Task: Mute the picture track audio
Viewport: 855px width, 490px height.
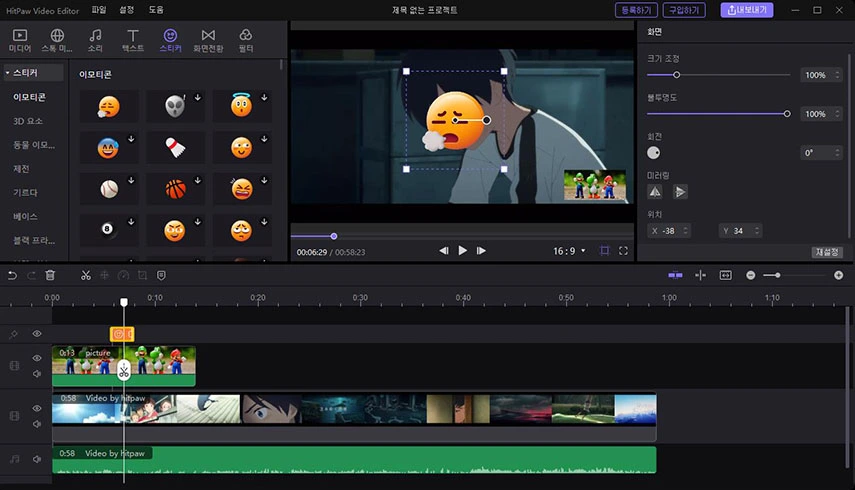Action: 37,374
